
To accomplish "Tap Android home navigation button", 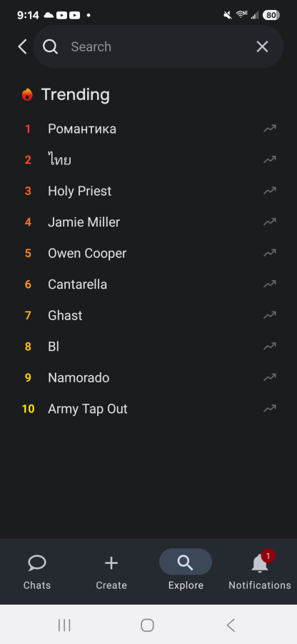I will coord(147,625).
